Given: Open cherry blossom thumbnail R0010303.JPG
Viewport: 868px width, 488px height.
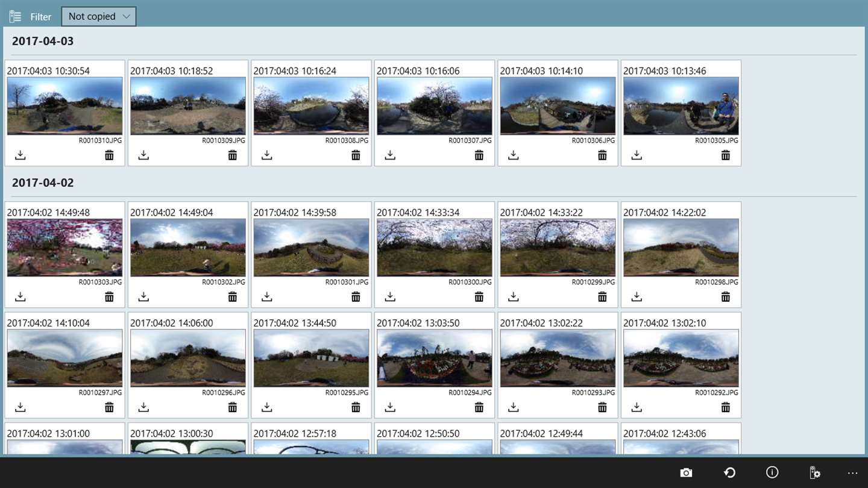Looking at the screenshot, I should (64, 247).
